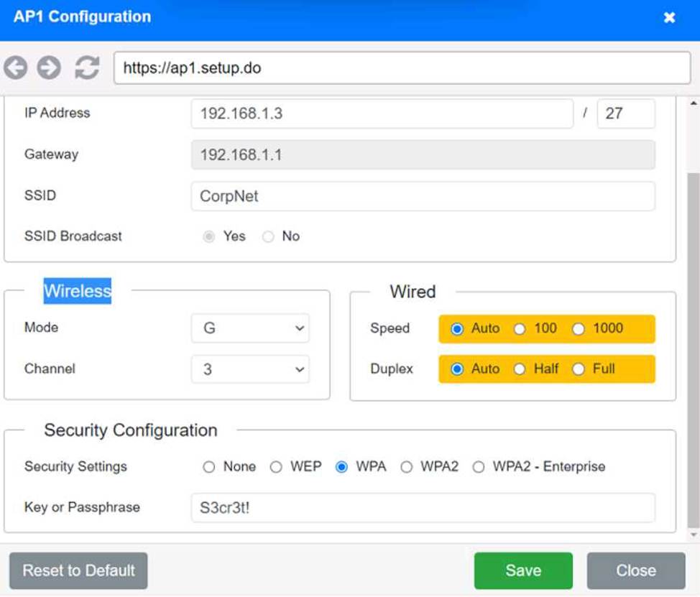Image resolution: width=700 pixels, height=597 pixels.
Task: Set wired speed to 1000
Action: click(x=579, y=329)
